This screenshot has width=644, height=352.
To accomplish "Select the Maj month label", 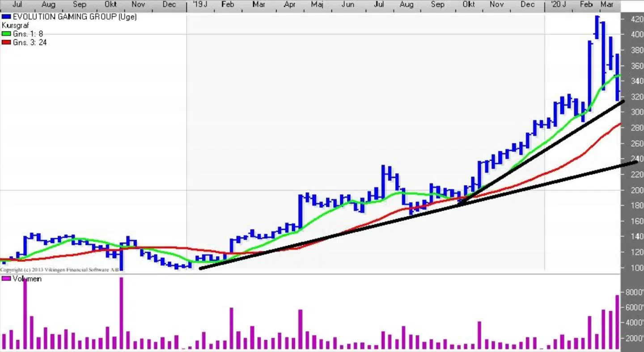I will tap(317, 4).
